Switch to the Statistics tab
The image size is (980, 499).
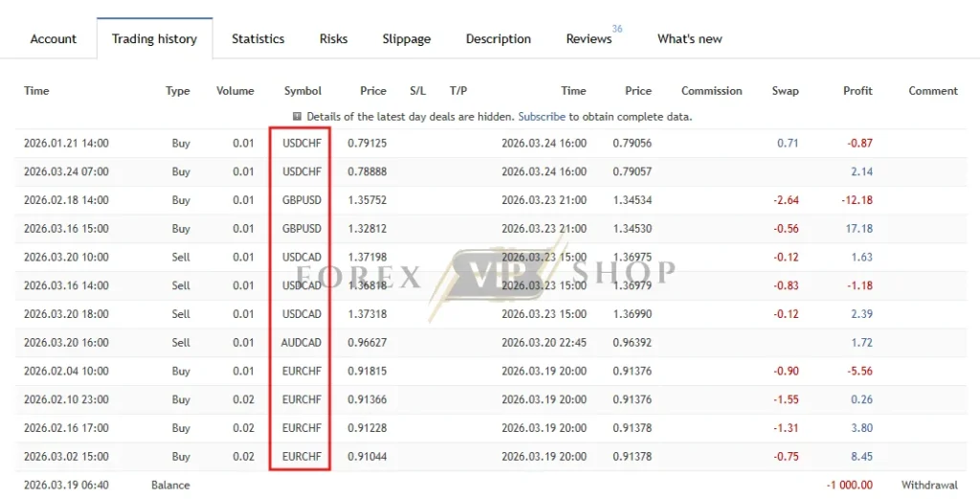pos(258,38)
